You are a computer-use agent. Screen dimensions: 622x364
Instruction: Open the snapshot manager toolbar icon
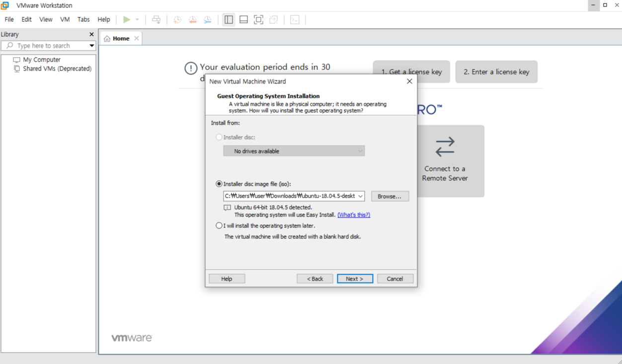pos(207,19)
